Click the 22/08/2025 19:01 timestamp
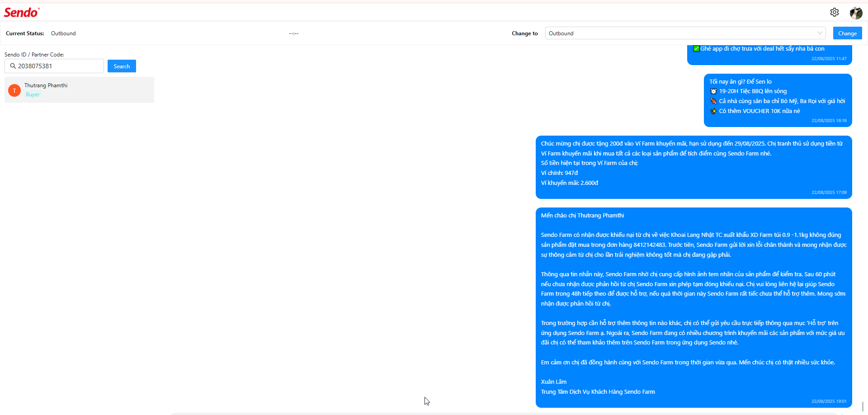This screenshot has height=415, width=868. click(x=829, y=401)
